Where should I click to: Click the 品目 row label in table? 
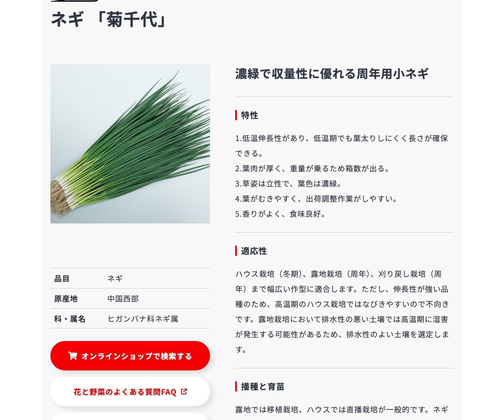point(62,278)
